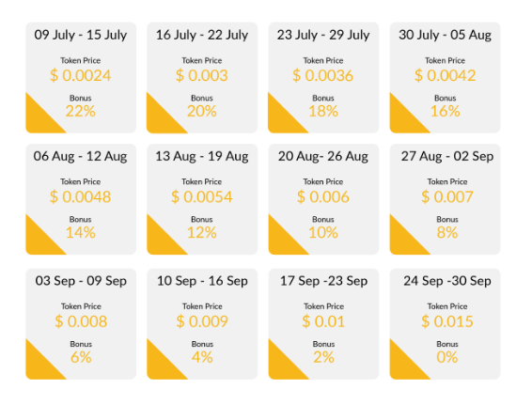This screenshot has height=404, width=532.
Task: Click the 8% bonus value
Action: 447,233
